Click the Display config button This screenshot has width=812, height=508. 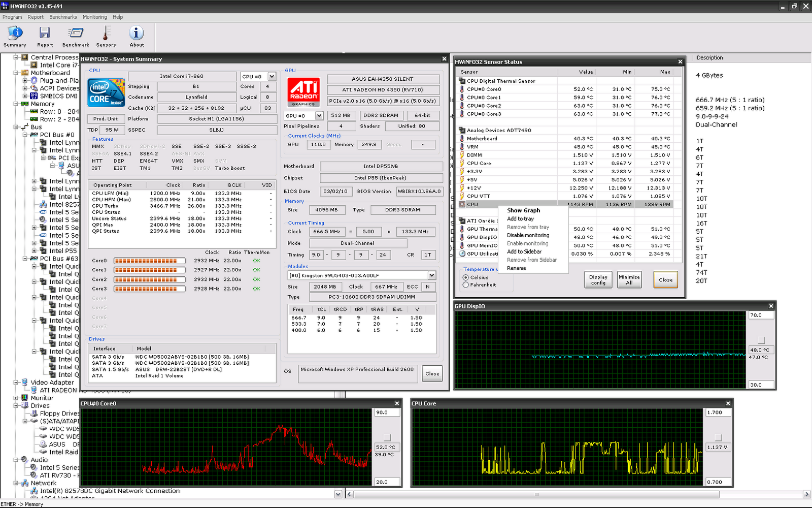(x=598, y=280)
